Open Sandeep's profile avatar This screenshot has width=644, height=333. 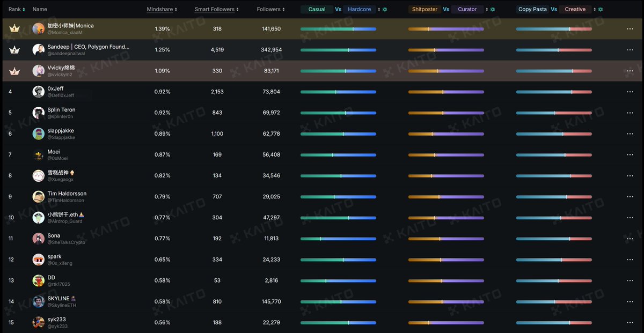pyautogui.click(x=38, y=50)
